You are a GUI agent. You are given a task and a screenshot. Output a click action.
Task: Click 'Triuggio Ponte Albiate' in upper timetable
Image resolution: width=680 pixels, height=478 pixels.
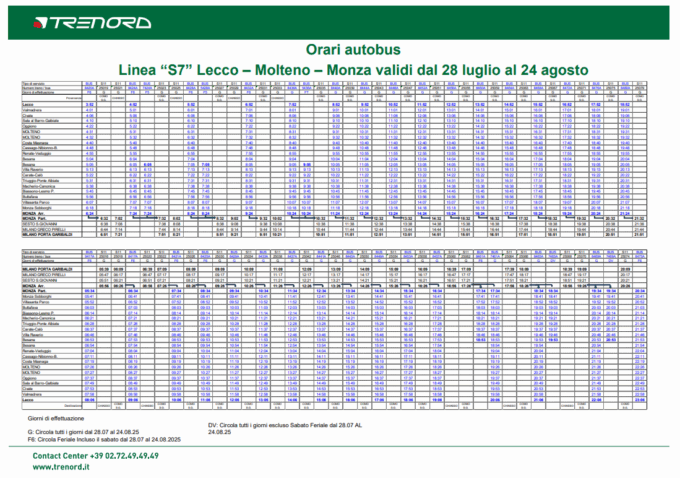click(x=40, y=180)
